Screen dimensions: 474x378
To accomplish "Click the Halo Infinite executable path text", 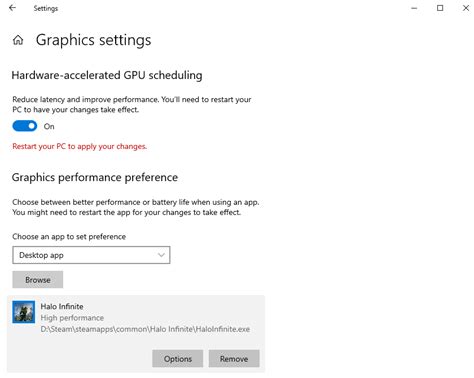I will [x=145, y=329].
